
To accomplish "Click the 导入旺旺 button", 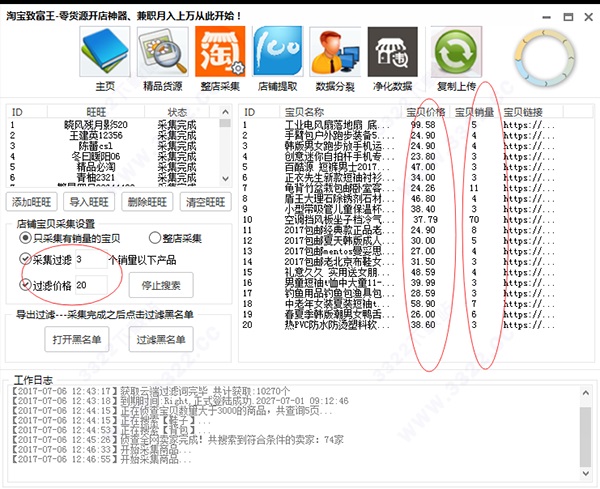I will pos(89,202).
